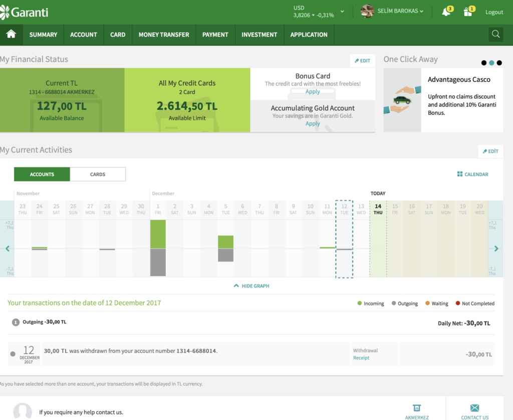Click the withdrawal transaction row description

131,351
